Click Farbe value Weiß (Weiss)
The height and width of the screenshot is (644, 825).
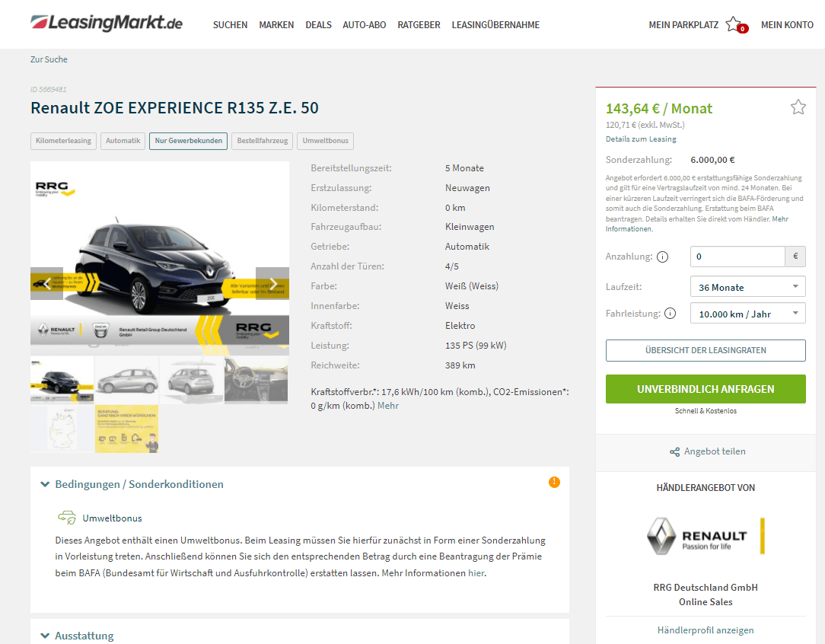coord(471,286)
